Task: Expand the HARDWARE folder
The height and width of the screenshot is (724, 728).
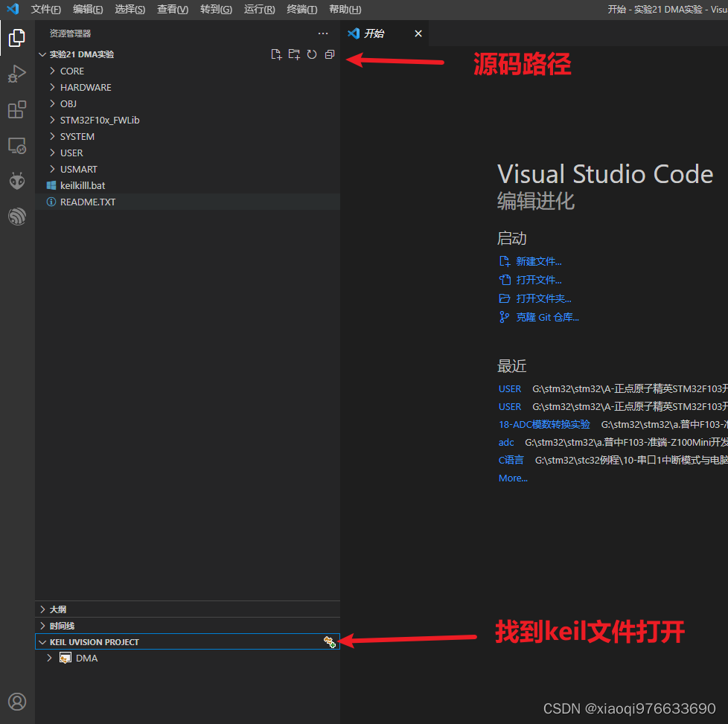Action: click(188, 87)
